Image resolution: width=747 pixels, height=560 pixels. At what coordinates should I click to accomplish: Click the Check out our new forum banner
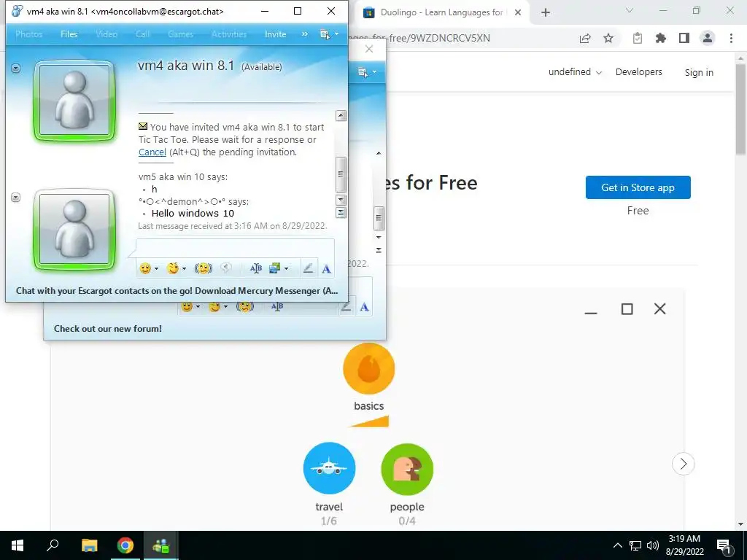tap(108, 329)
